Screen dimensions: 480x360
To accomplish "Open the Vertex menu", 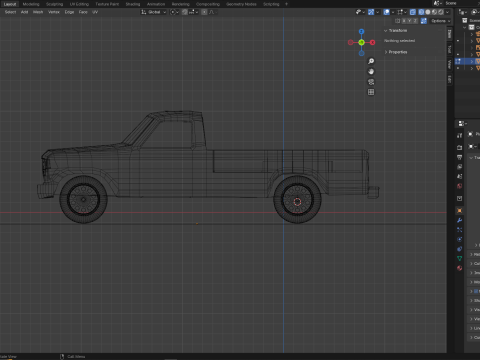I will click(54, 12).
